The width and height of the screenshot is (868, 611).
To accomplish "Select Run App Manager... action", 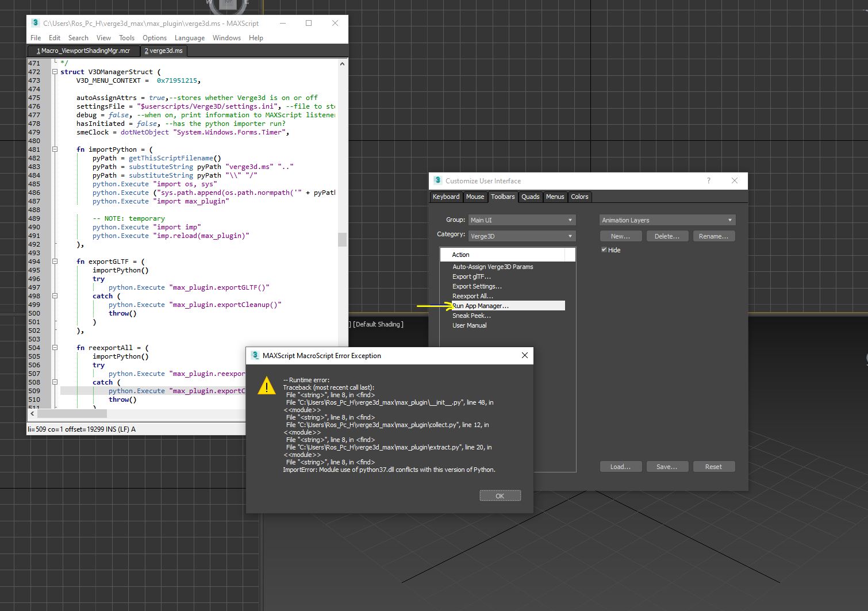I will pos(508,306).
